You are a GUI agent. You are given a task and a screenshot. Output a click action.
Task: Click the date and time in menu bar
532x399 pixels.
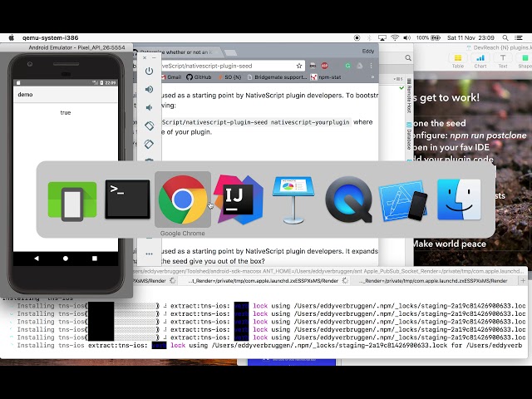[x=470, y=37]
